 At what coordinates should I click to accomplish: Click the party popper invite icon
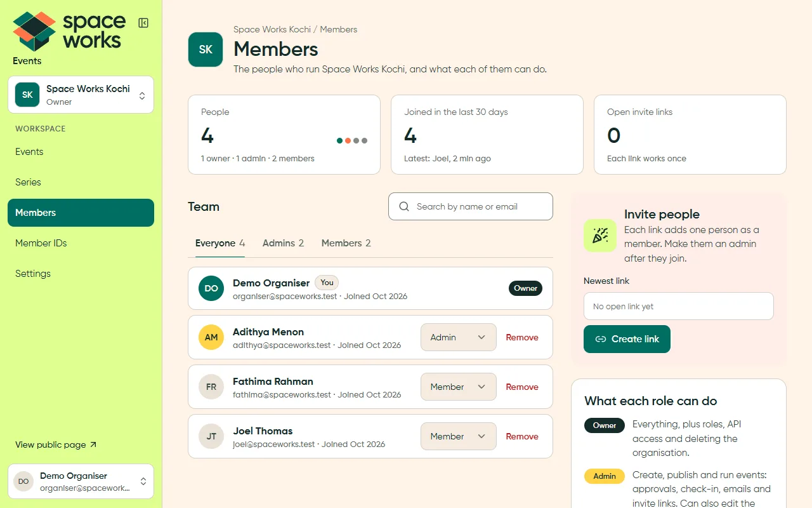pos(600,236)
